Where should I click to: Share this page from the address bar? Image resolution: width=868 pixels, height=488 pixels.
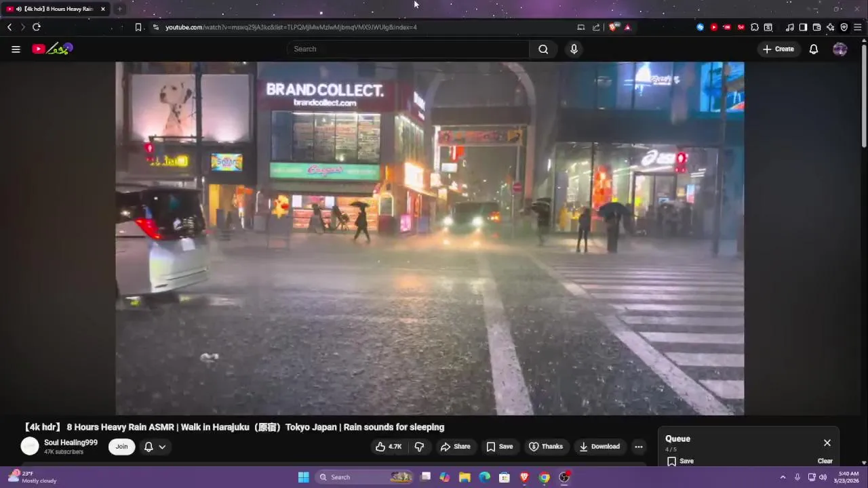point(596,27)
